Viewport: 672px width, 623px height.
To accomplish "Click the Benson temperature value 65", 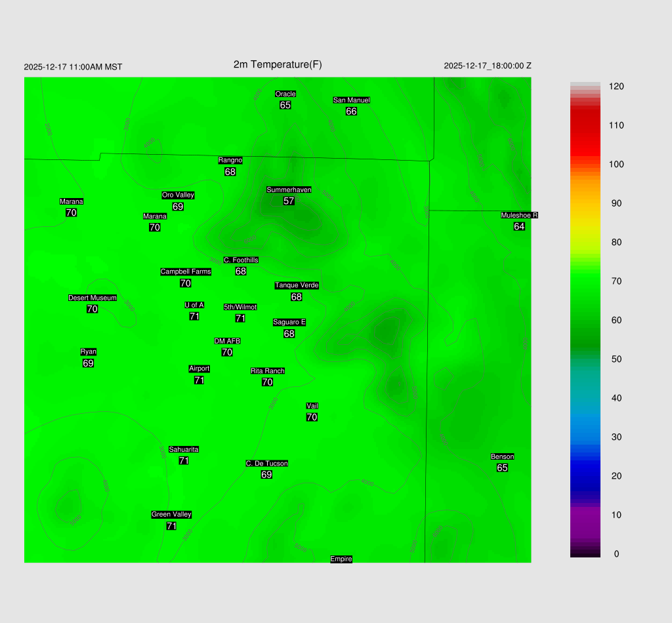I will (502, 468).
